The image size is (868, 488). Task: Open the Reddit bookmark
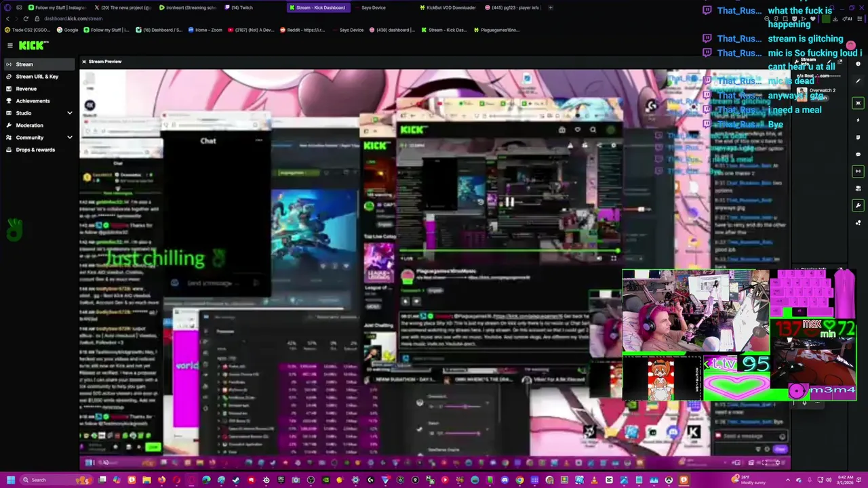tap(302, 30)
